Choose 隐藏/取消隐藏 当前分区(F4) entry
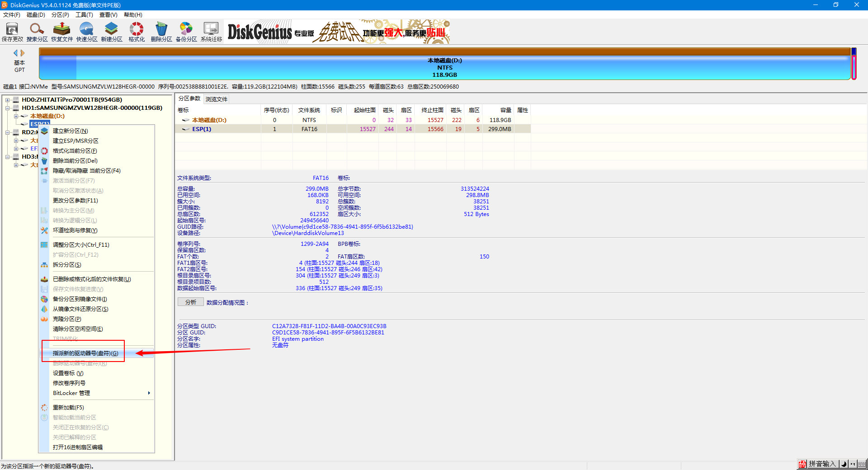This screenshot has width=868, height=470. pos(96,171)
